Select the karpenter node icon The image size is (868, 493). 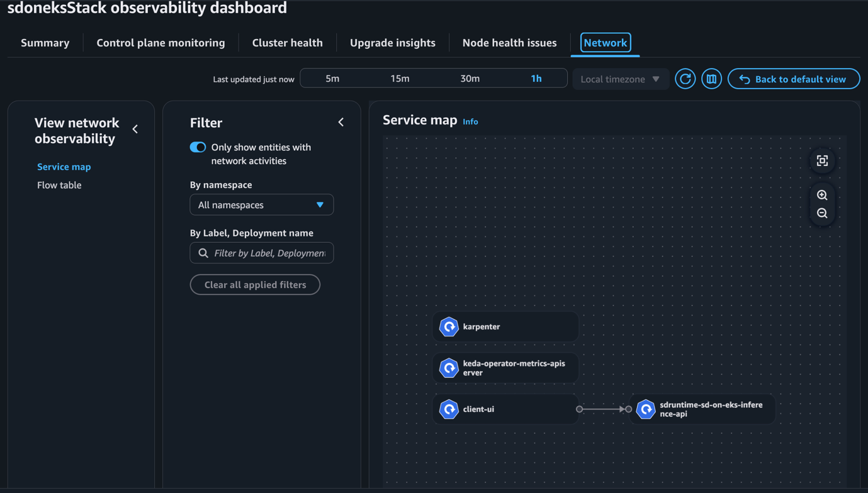tap(449, 327)
